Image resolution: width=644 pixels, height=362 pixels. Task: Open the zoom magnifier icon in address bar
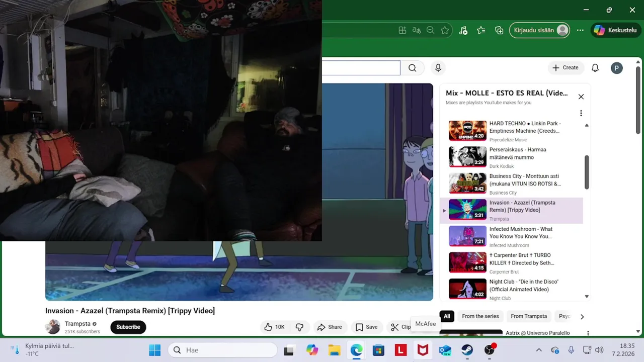(430, 30)
